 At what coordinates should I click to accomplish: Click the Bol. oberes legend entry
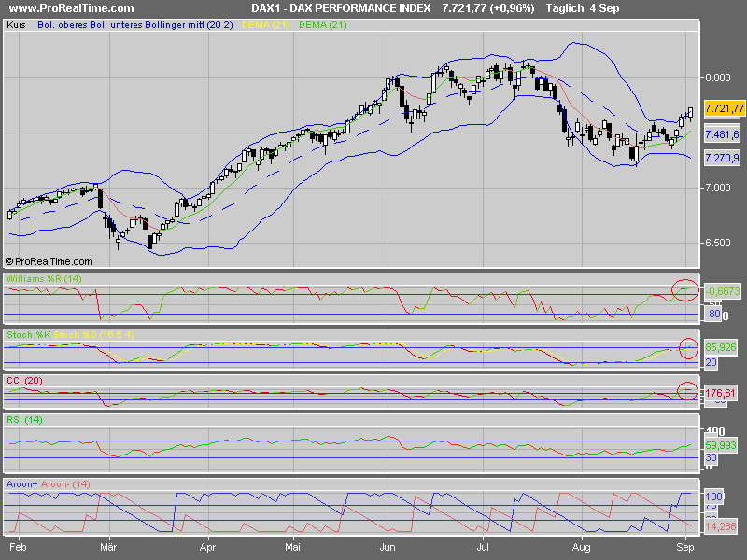(63, 25)
